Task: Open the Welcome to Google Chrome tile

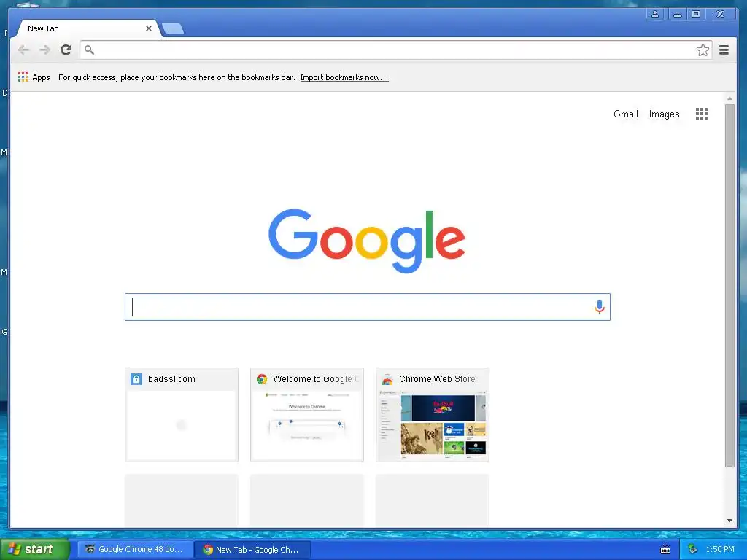Action: pyautogui.click(x=307, y=414)
